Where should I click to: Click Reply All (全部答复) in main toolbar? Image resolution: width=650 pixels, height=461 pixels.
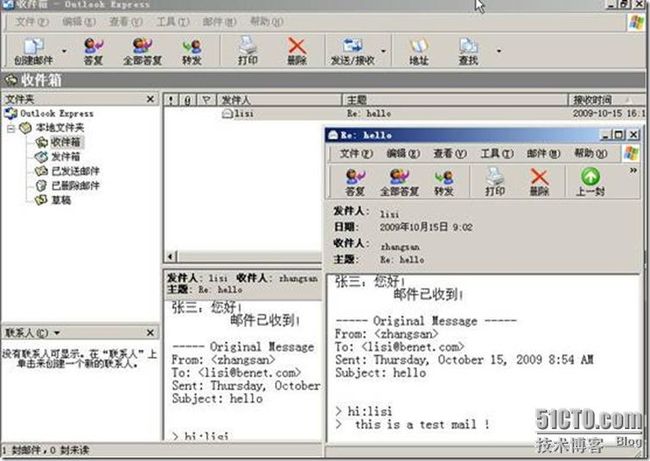coord(142,51)
